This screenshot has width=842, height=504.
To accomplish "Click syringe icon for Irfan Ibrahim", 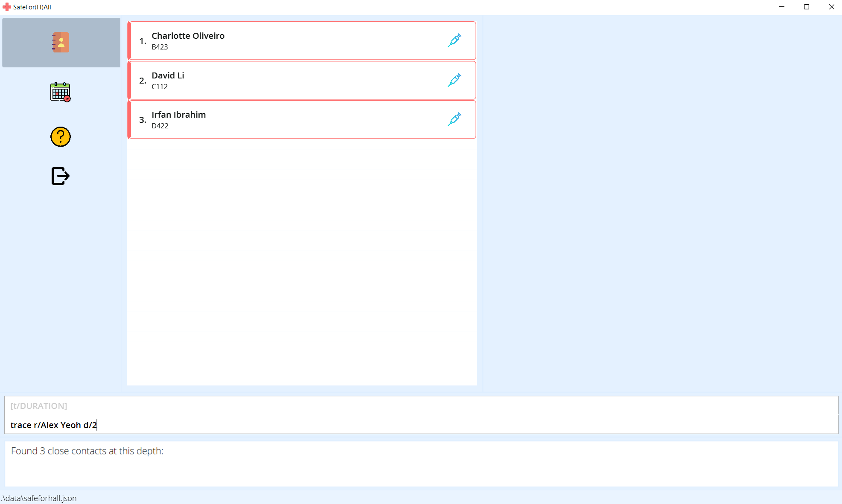I will [x=455, y=119].
